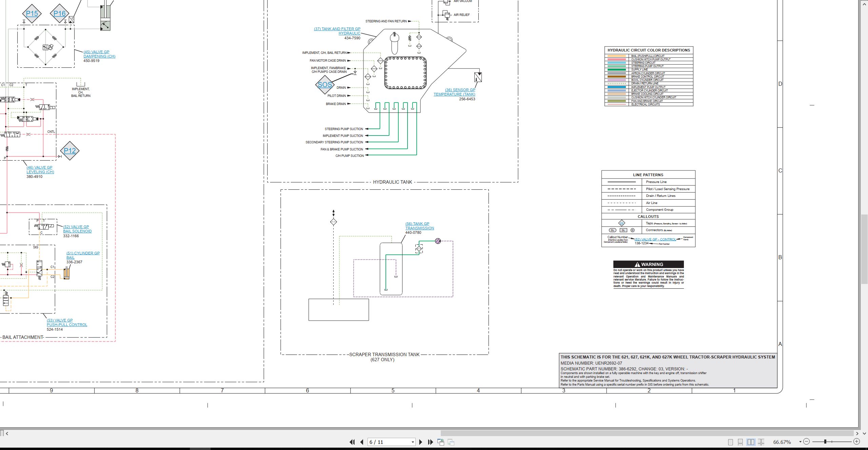Image resolution: width=868 pixels, height=450 pixels.
Task: Click the Bail (Push/Pull) Circuit color swatch
Action: (x=617, y=56)
